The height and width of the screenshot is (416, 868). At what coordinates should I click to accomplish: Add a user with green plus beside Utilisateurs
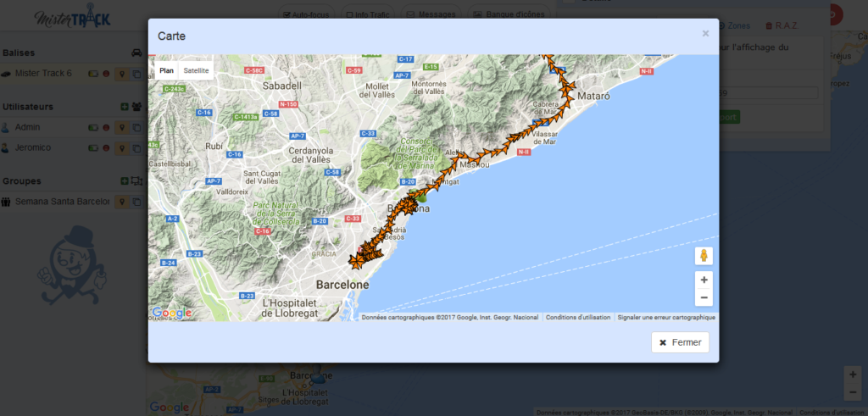tap(125, 107)
